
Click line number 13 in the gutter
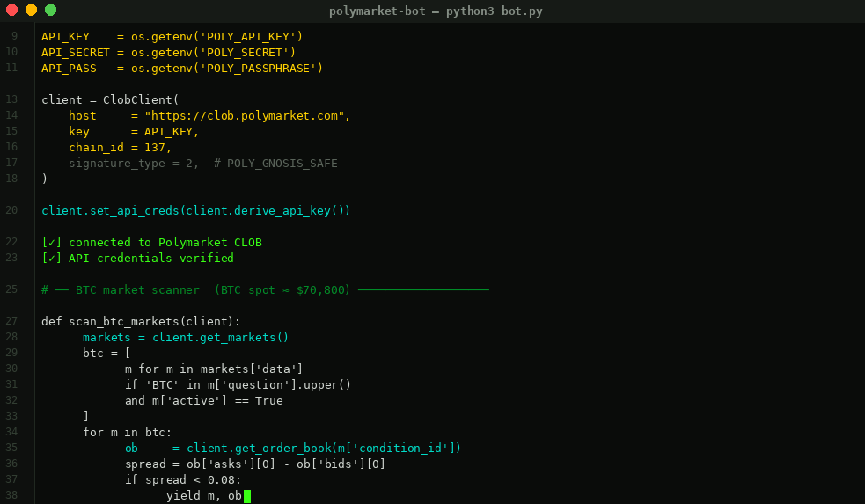coord(11,99)
